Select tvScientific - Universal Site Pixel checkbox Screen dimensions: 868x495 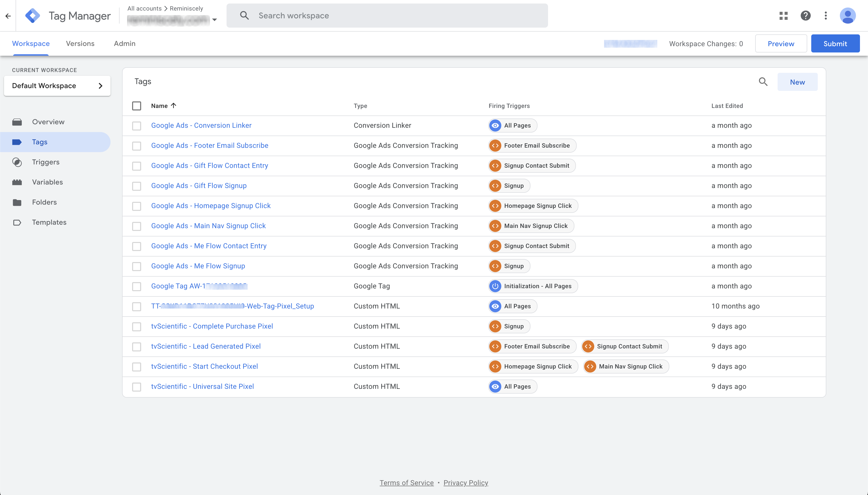click(x=137, y=387)
